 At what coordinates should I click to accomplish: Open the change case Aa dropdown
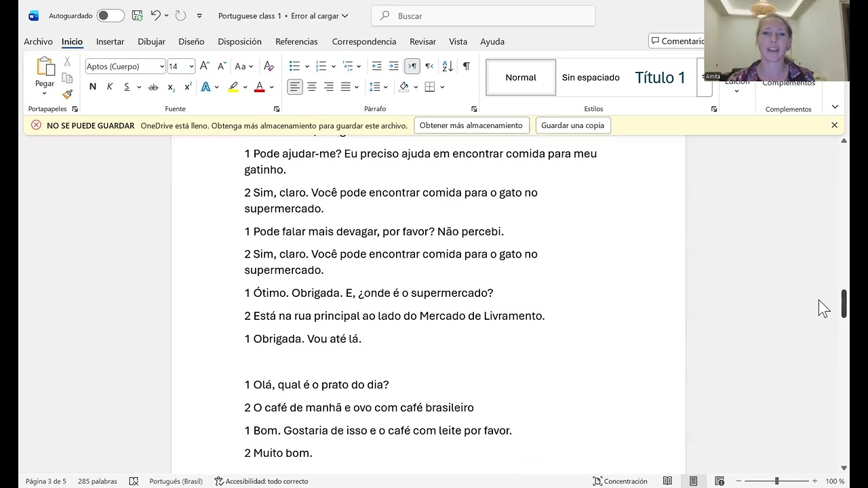click(x=243, y=66)
